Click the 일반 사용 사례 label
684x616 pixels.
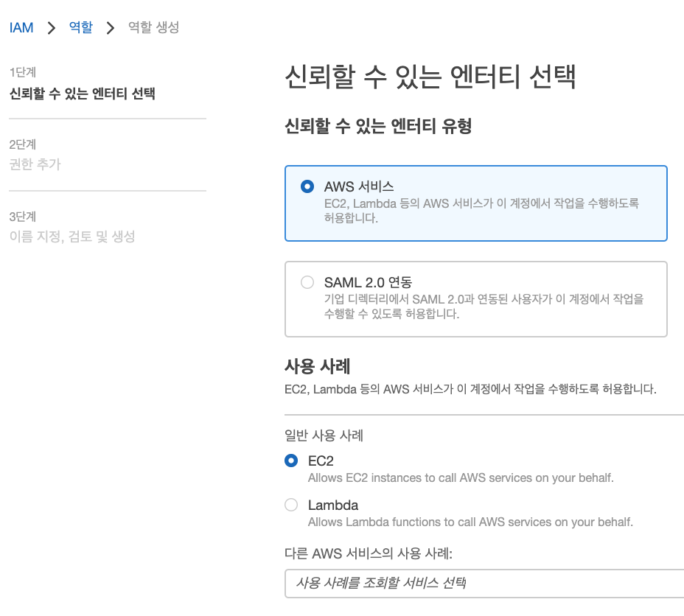point(324,435)
